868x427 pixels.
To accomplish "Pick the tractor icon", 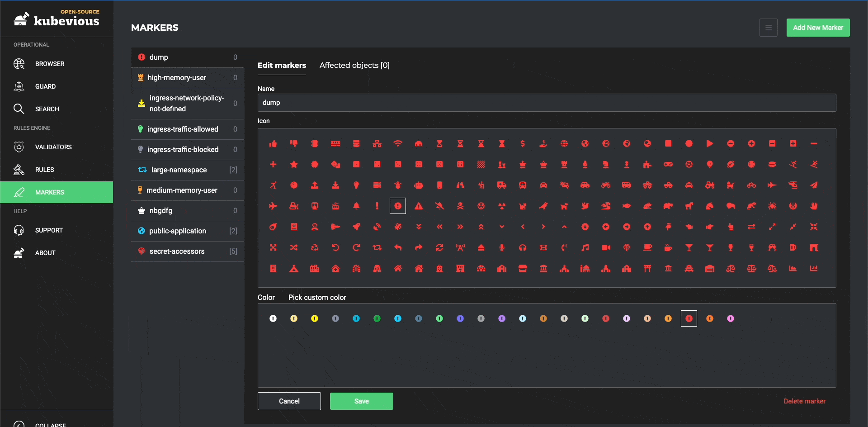I will tap(710, 185).
